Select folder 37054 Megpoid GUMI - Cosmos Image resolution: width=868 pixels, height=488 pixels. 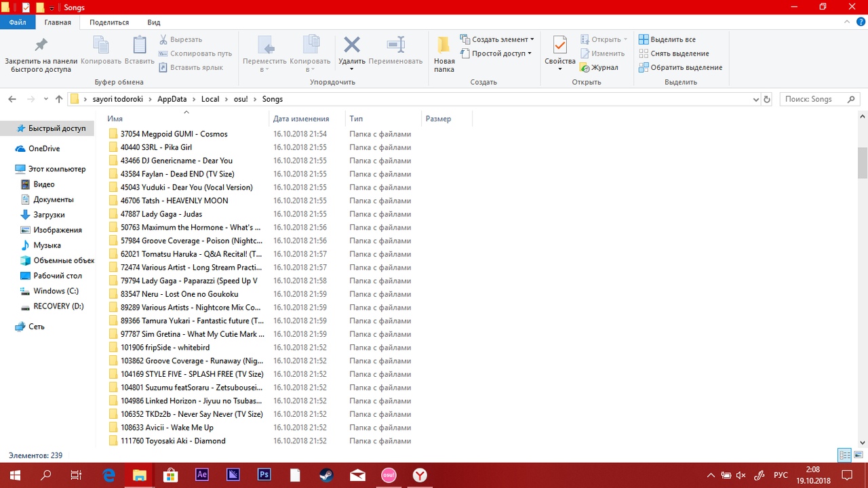(x=174, y=134)
